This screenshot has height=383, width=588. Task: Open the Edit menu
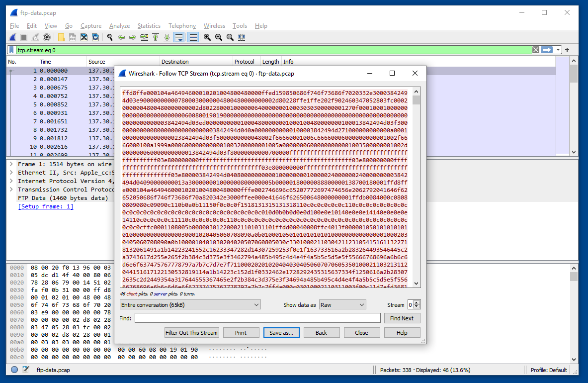31,26
